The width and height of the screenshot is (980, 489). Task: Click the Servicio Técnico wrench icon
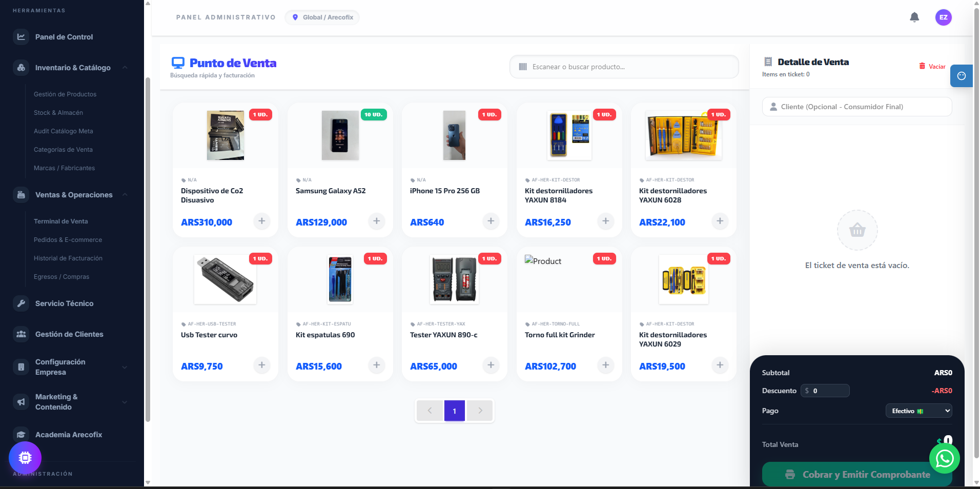[21, 303]
